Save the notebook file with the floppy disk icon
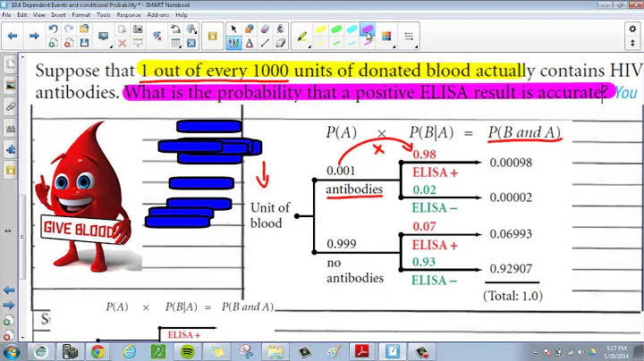Viewport: 644px width, 361px height. [84, 43]
